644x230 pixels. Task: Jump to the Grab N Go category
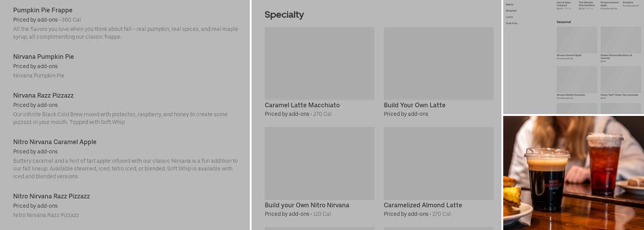(512, 23)
